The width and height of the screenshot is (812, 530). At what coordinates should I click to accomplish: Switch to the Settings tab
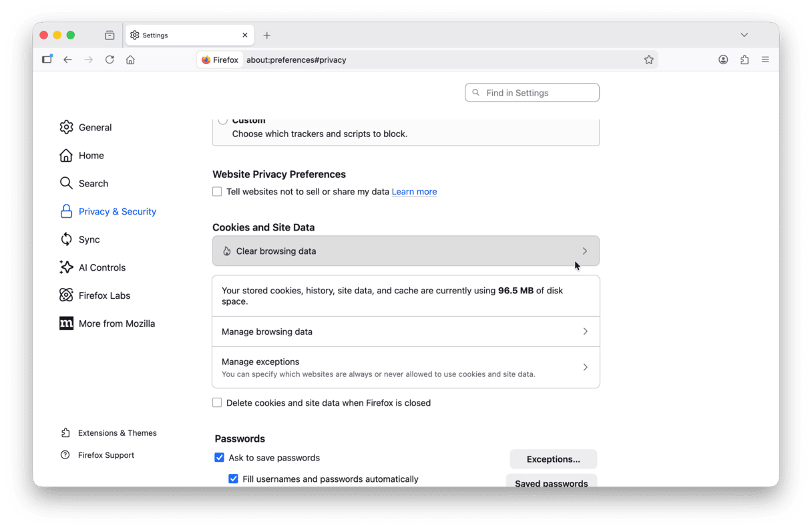pos(155,35)
